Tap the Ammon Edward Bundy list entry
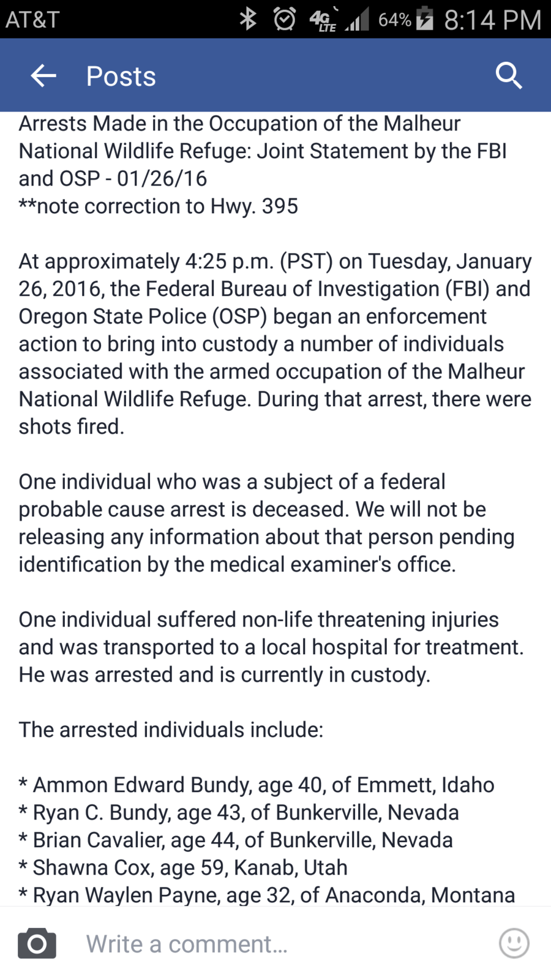The height and width of the screenshot is (980, 551). (257, 785)
